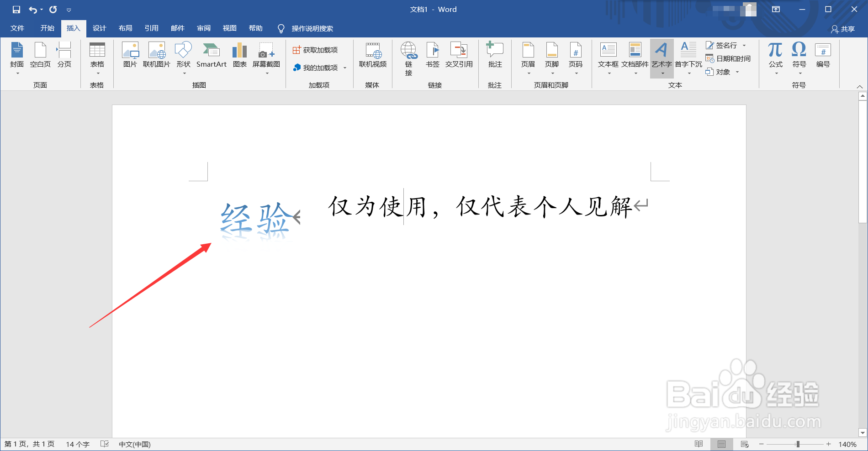This screenshot has width=868, height=451.
Task: Insert a SmartArt graphic
Action: point(212,55)
